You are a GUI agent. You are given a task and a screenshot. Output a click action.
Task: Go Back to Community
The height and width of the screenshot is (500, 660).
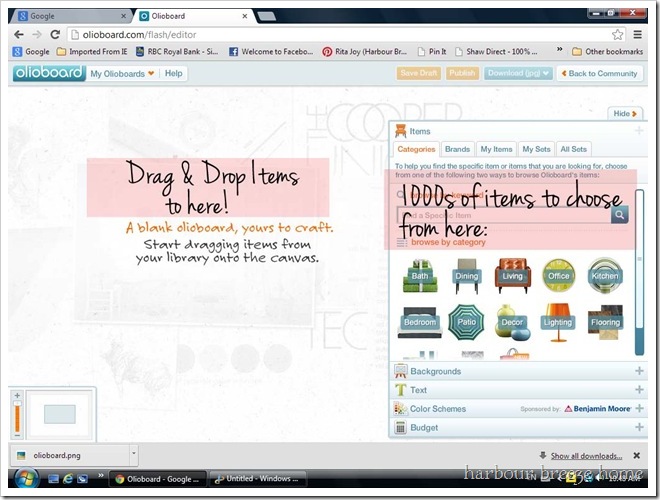(599, 73)
